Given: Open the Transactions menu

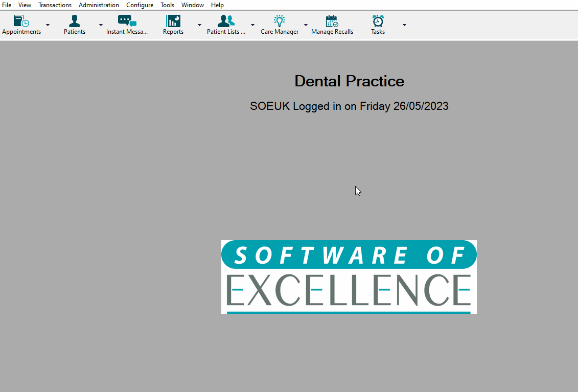Looking at the screenshot, I should coord(55,5).
